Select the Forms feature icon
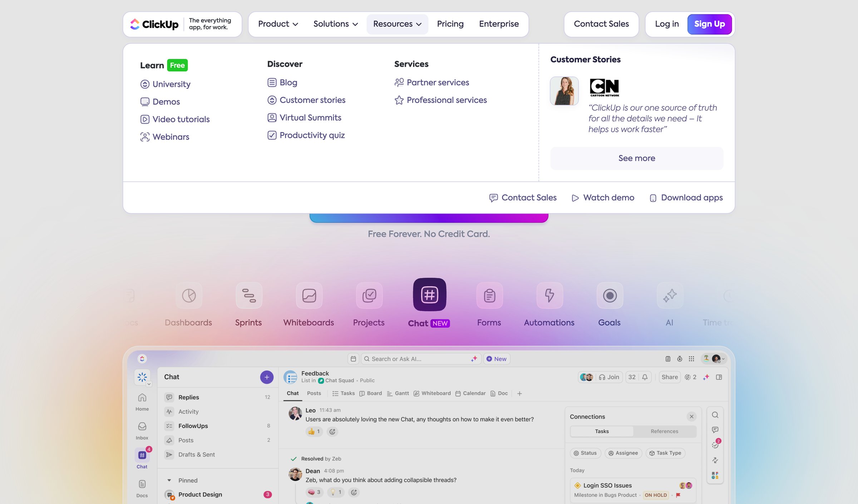 point(489,295)
